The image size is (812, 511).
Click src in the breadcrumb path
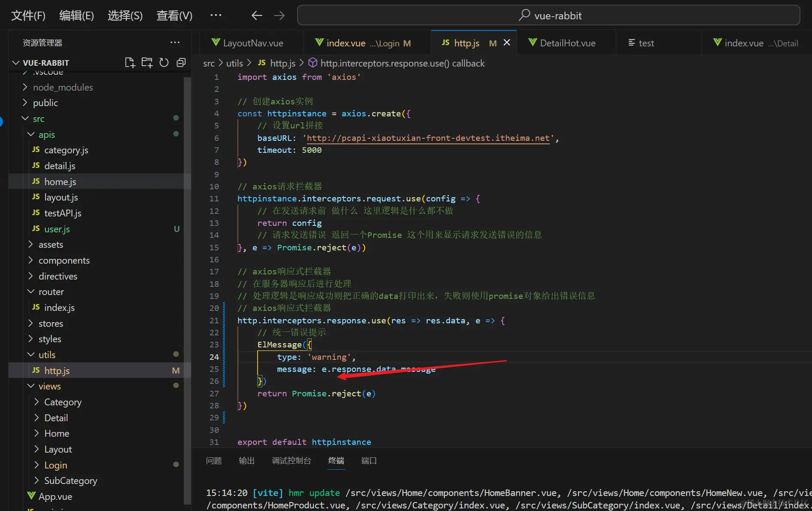click(x=209, y=63)
